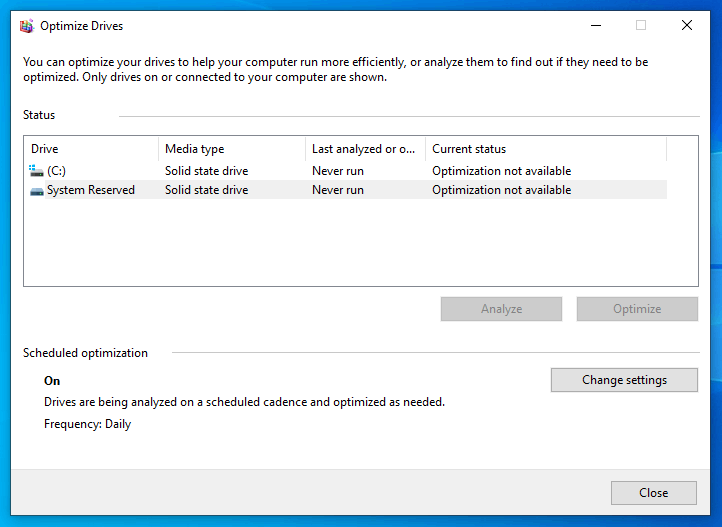Sort by the Current status column header
Viewport: 722px width, 527px height.
pos(546,149)
